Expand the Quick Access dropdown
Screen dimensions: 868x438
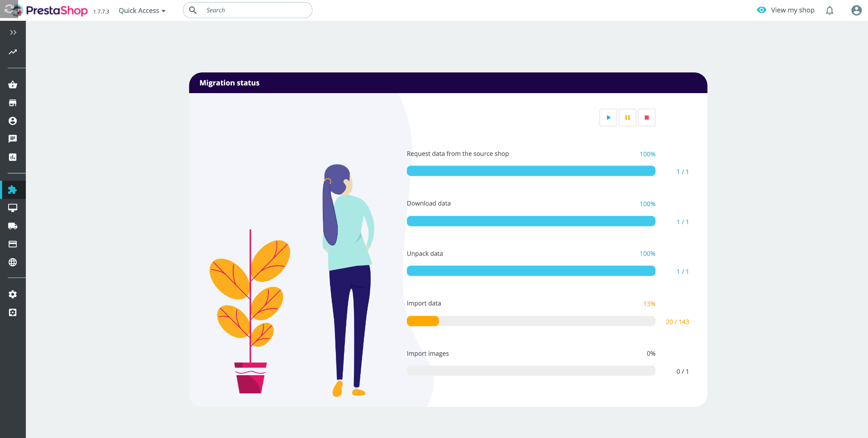pos(142,10)
